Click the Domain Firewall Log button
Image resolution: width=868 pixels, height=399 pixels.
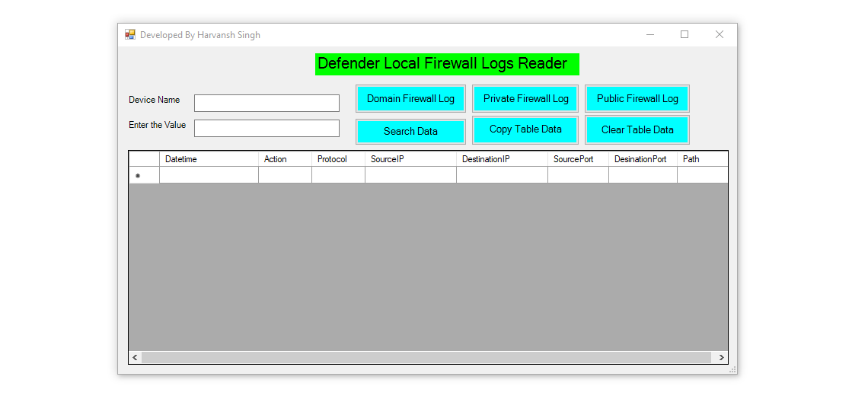tap(410, 99)
